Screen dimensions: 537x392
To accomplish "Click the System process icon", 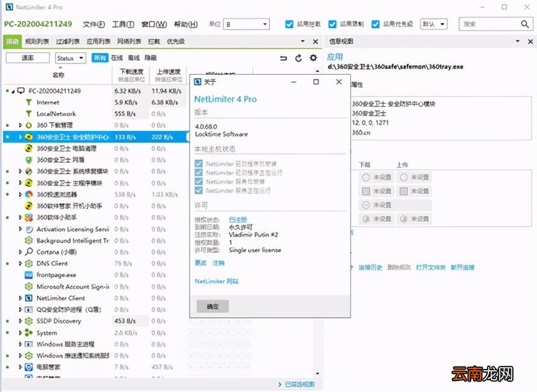I will tap(29, 333).
